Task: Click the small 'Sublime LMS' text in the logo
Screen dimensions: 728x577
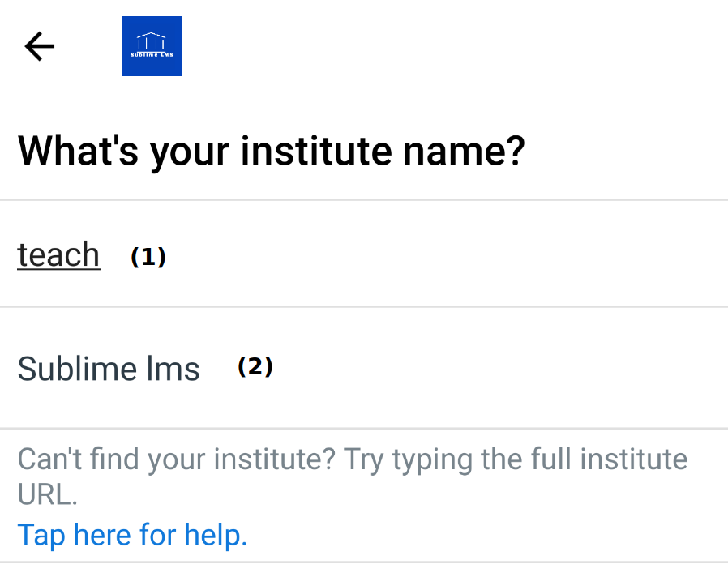Action: pyautogui.click(x=152, y=55)
